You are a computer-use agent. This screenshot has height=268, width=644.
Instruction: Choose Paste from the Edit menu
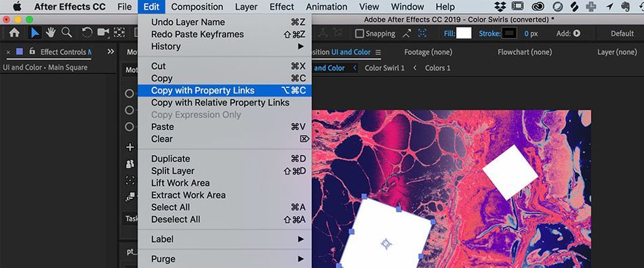coord(224,127)
